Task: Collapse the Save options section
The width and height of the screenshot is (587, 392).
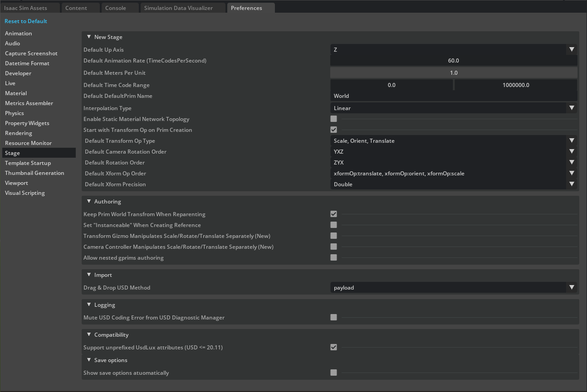Action: click(89, 360)
